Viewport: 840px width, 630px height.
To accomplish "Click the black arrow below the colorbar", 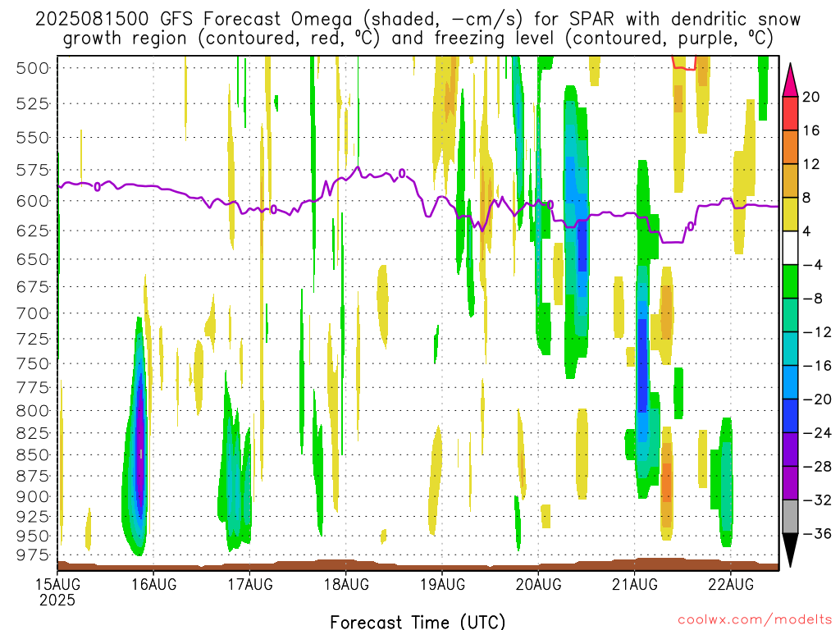I will [x=790, y=550].
